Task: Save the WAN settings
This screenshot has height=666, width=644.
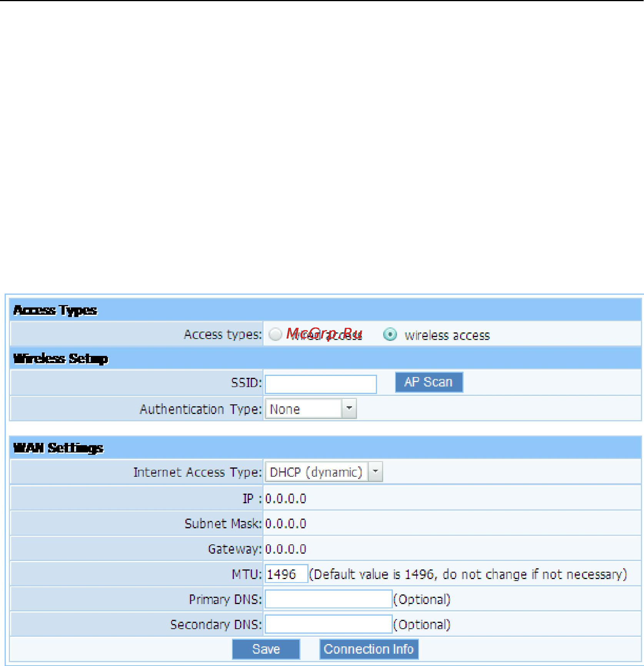Action: point(266,649)
